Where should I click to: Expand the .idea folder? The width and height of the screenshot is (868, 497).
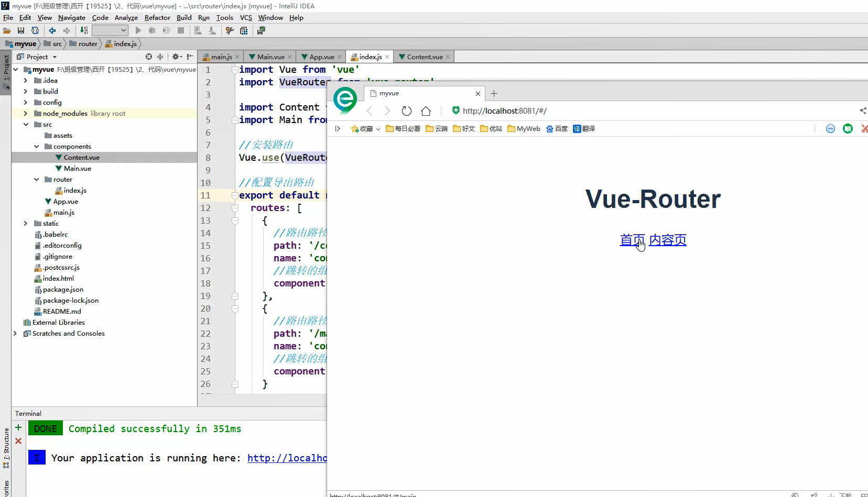[x=25, y=81]
